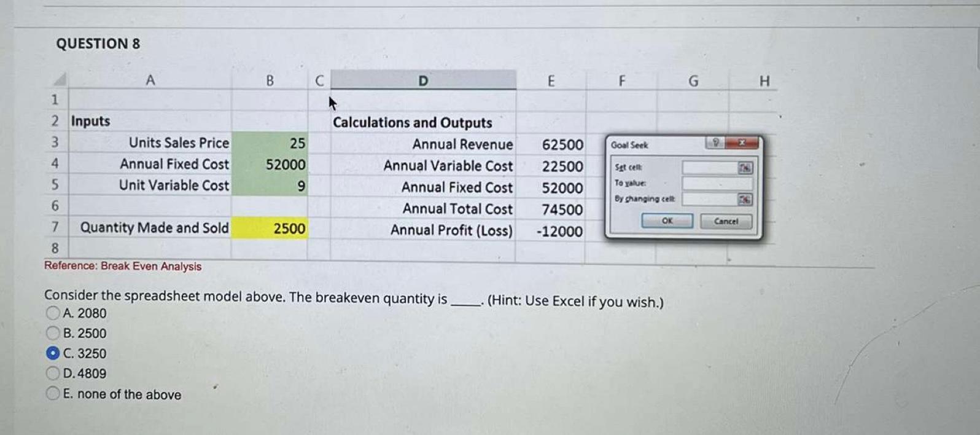The image size is (980, 435).
Task: Click the select-all corner triangle
Action: tap(59, 80)
